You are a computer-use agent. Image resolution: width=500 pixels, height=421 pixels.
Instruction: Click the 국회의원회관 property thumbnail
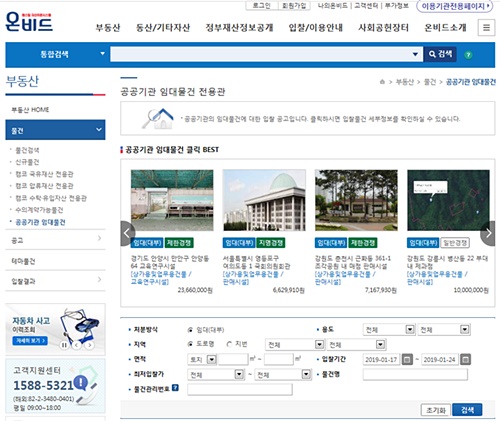click(x=264, y=200)
